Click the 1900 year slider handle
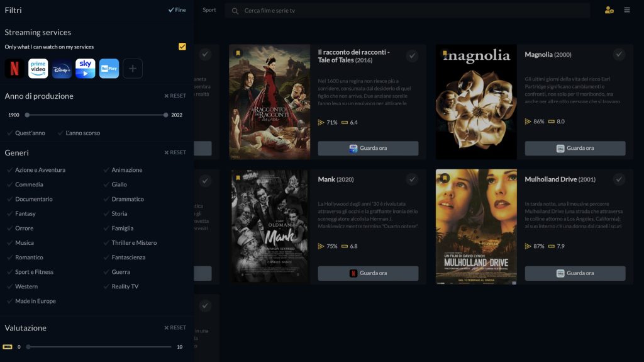 pos(27,115)
